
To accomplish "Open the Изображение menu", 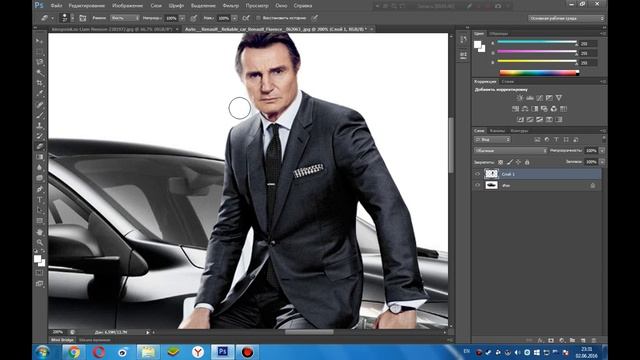I will pos(127,6).
